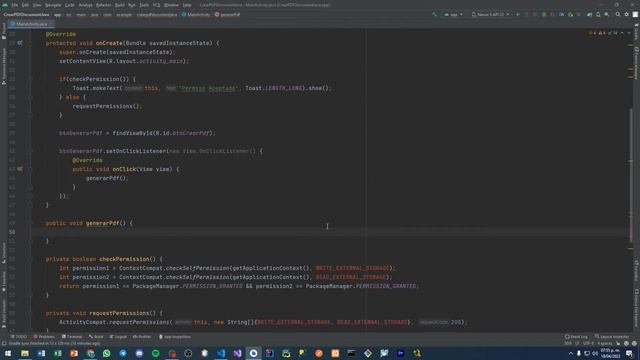Open the Terminal tool window
The height and width of the screenshot is (360, 640).
[72, 337]
